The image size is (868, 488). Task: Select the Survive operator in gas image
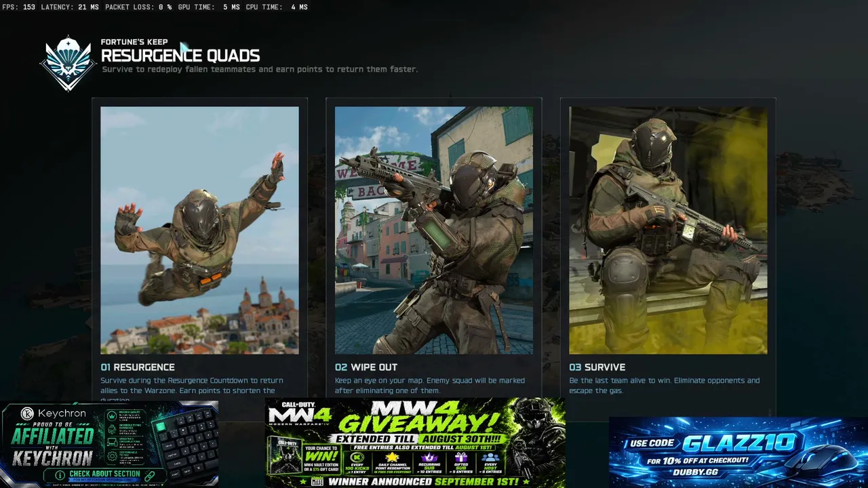click(668, 230)
